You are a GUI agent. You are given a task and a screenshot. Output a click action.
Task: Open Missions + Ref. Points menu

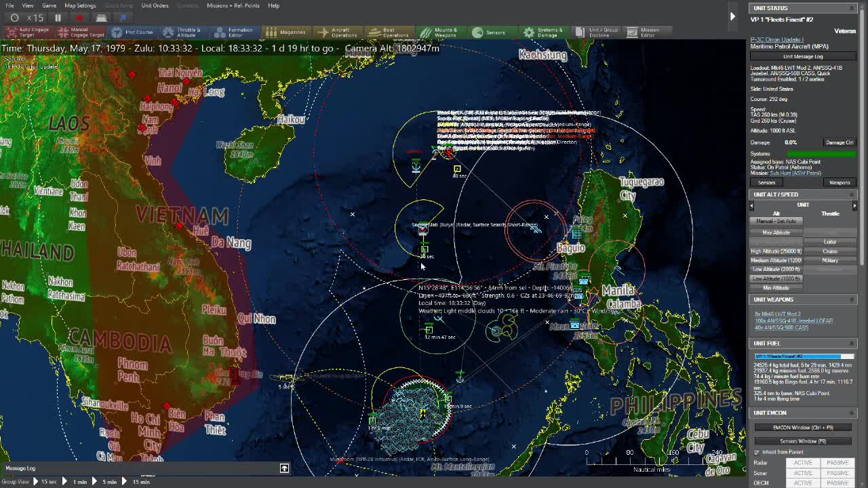point(233,5)
